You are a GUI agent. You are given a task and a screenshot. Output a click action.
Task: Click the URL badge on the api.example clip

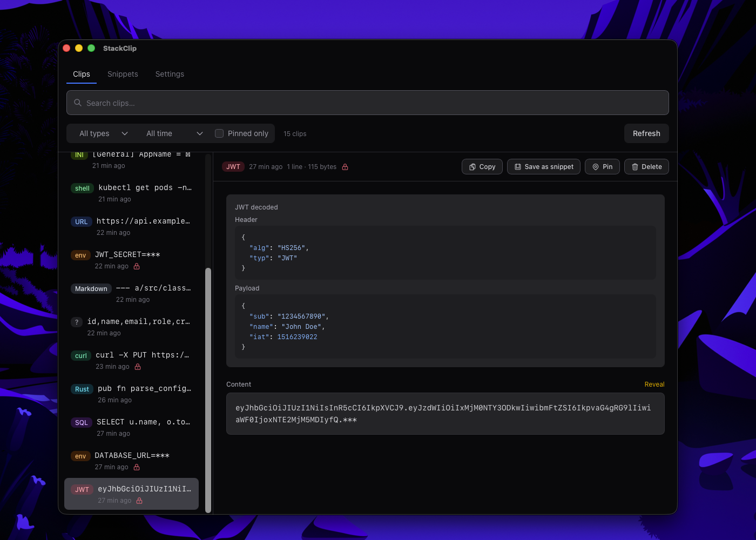(x=81, y=221)
